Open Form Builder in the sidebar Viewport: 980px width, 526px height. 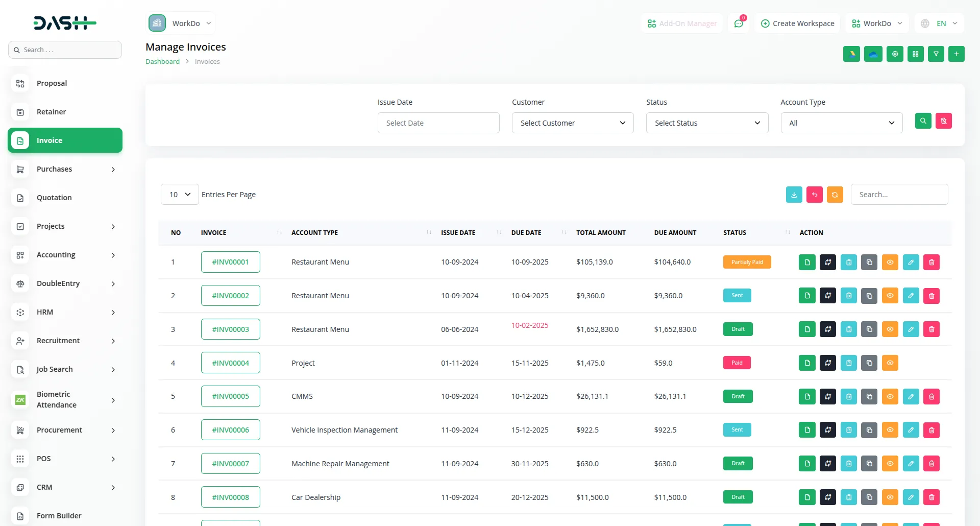point(65,516)
